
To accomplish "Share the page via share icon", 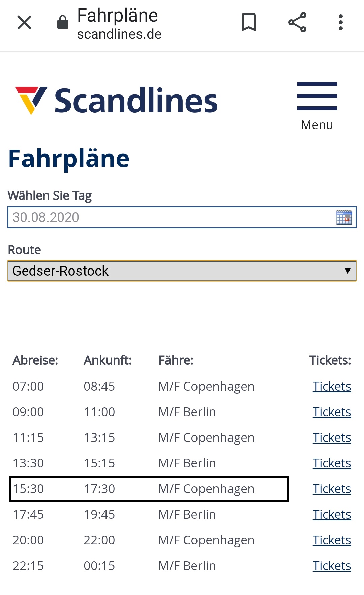I will click(x=297, y=23).
